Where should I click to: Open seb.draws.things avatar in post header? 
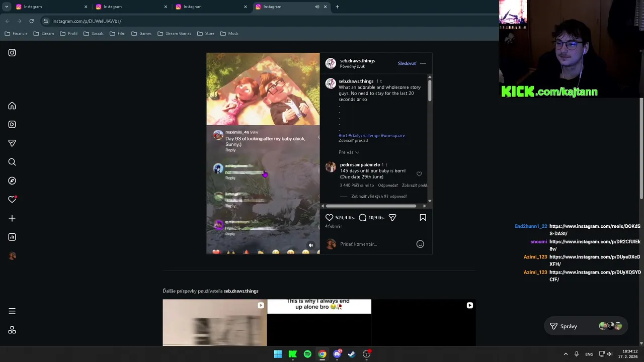331,63
